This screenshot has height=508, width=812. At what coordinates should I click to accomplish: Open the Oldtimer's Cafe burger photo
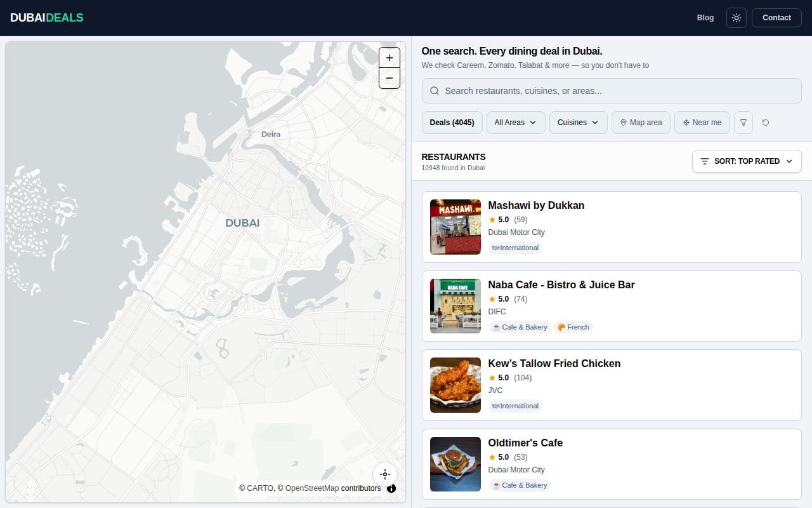coord(455,464)
